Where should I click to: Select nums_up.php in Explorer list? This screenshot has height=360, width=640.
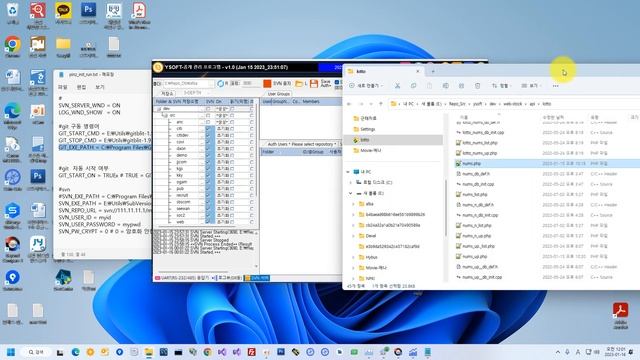(x=475, y=256)
